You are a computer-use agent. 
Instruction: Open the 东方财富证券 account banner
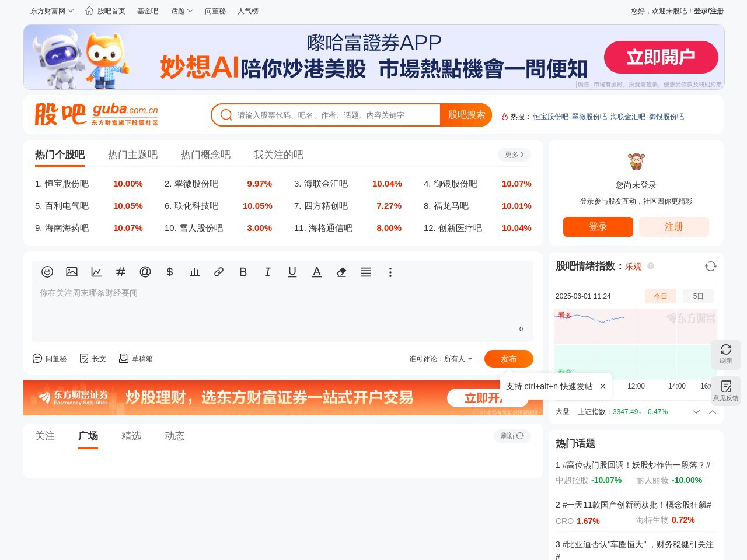coord(283,398)
